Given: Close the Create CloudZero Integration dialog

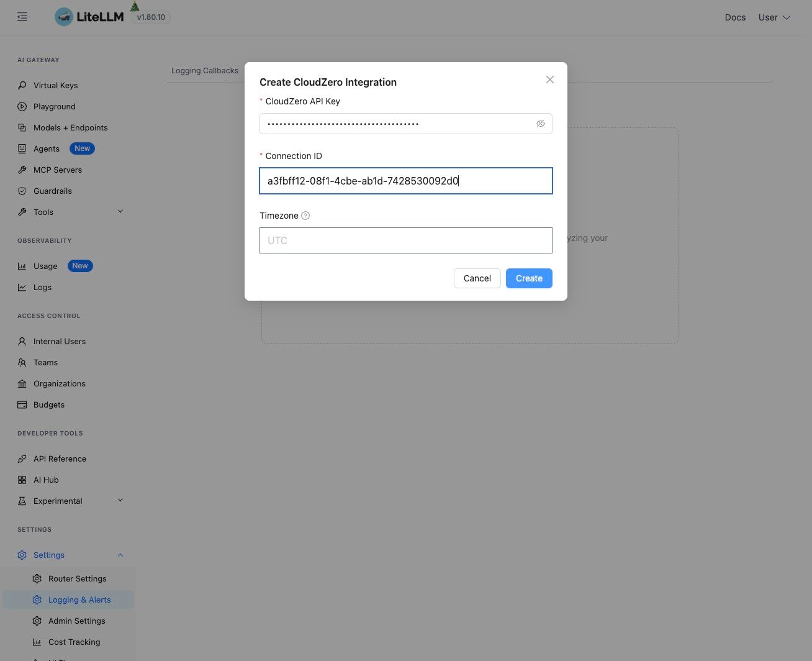Looking at the screenshot, I should (x=549, y=80).
